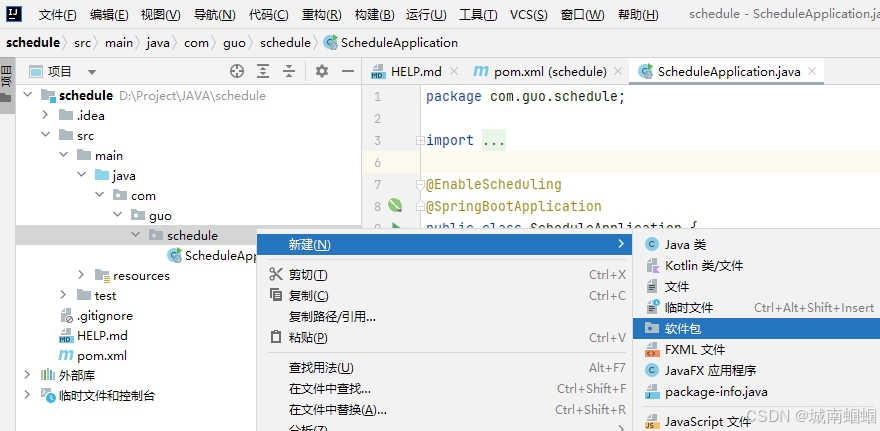Image resolution: width=880 pixels, height=431 pixels.
Task: Click the external libraries icon in tree
Action: 48,375
